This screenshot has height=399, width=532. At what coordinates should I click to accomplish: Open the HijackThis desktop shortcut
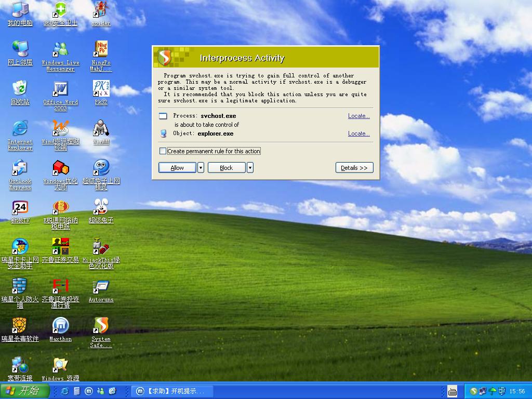[101, 247]
